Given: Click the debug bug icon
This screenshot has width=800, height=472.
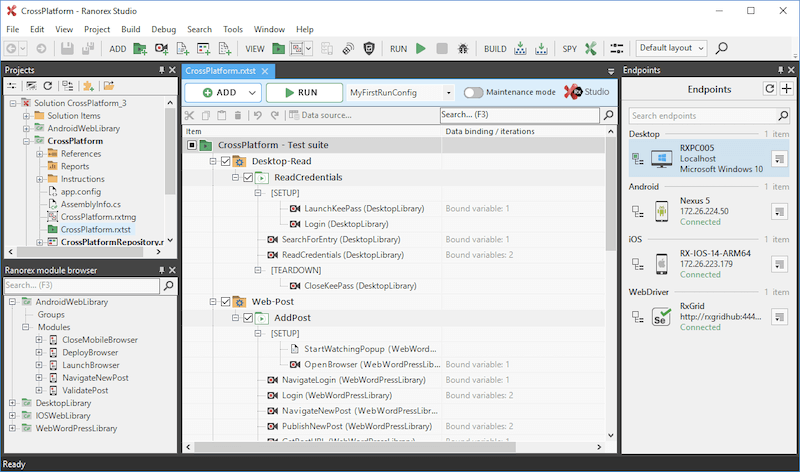Looking at the screenshot, I should click(463, 48).
